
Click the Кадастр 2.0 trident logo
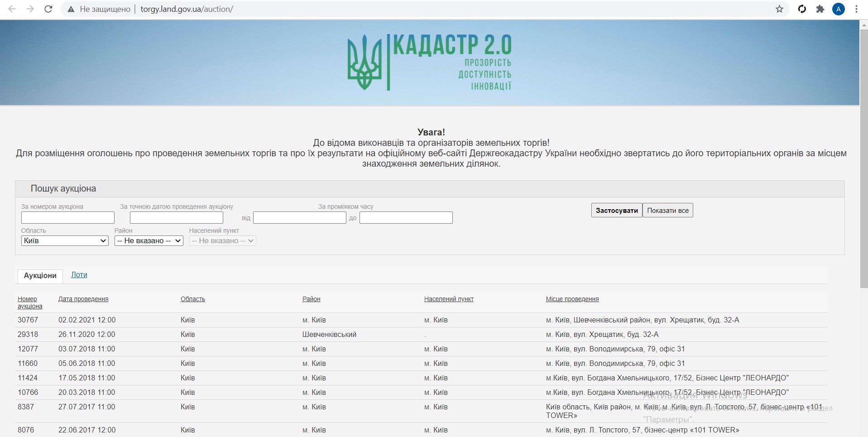click(364, 62)
